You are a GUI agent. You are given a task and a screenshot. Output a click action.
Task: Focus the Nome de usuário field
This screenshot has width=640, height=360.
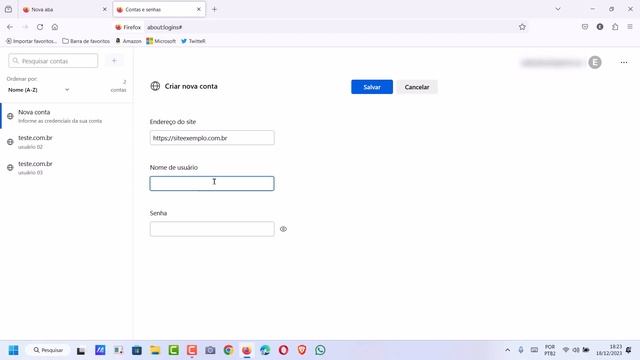(212, 184)
